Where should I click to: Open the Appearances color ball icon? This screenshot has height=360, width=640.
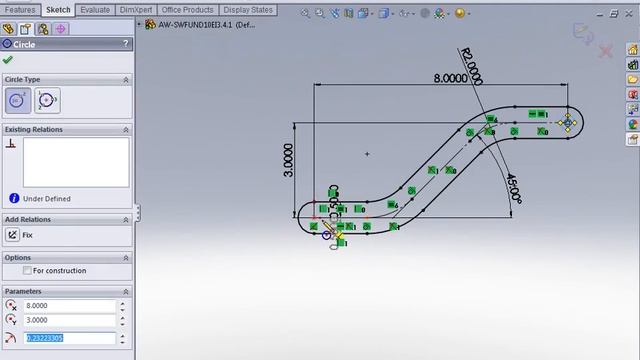click(633, 124)
